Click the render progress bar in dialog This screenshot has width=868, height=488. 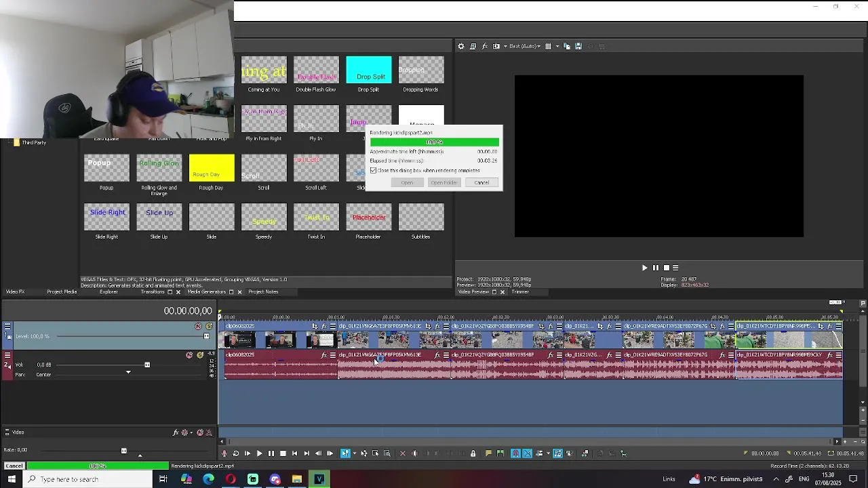[434, 142]
